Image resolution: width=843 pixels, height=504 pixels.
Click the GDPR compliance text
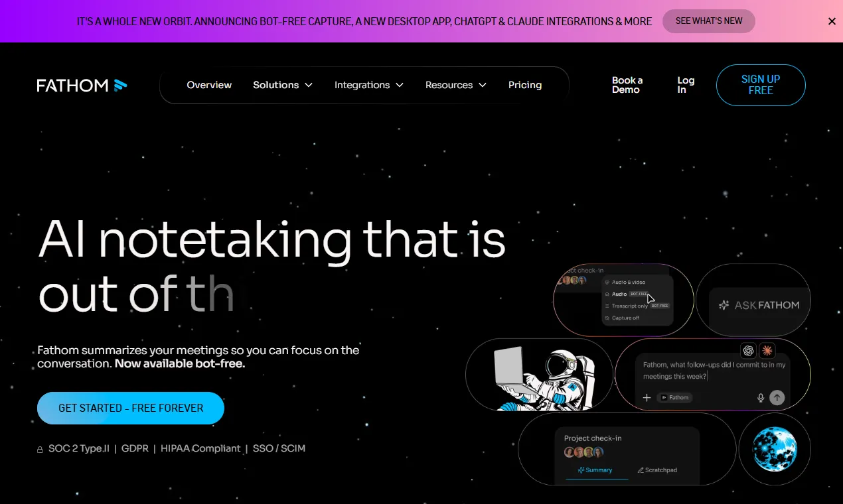point(135,448)
